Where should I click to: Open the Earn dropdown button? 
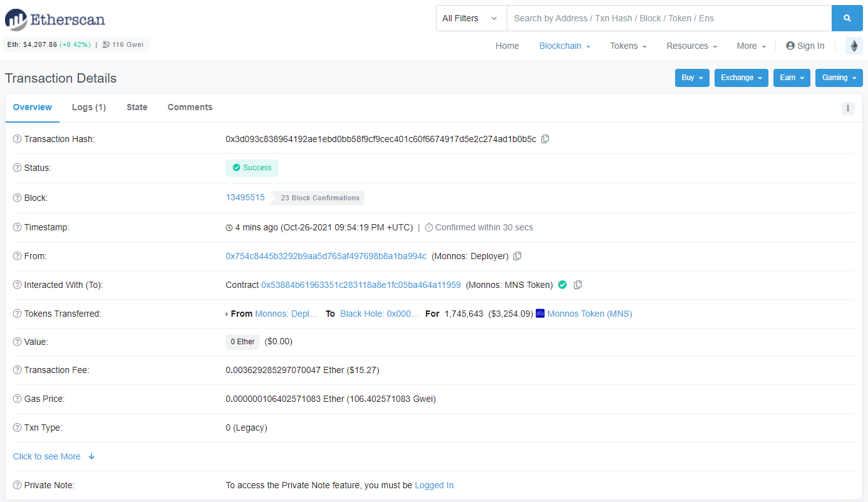[792, 78]
